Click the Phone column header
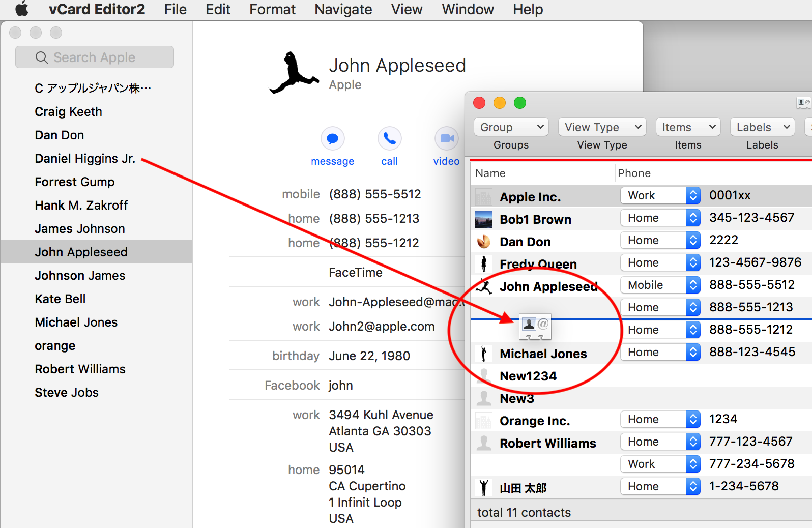This screenshot has width=812, height=528. click(713, 173)
